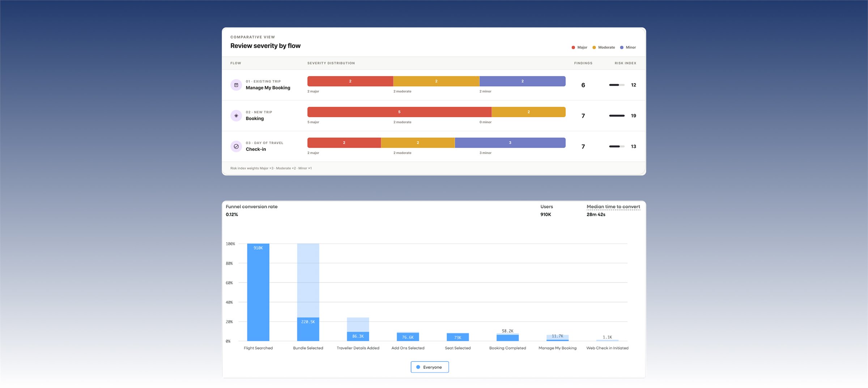Screen dimensions: 868x388
Task: Toggle the Everyone legend button
Action: click(x=430, y=367)
